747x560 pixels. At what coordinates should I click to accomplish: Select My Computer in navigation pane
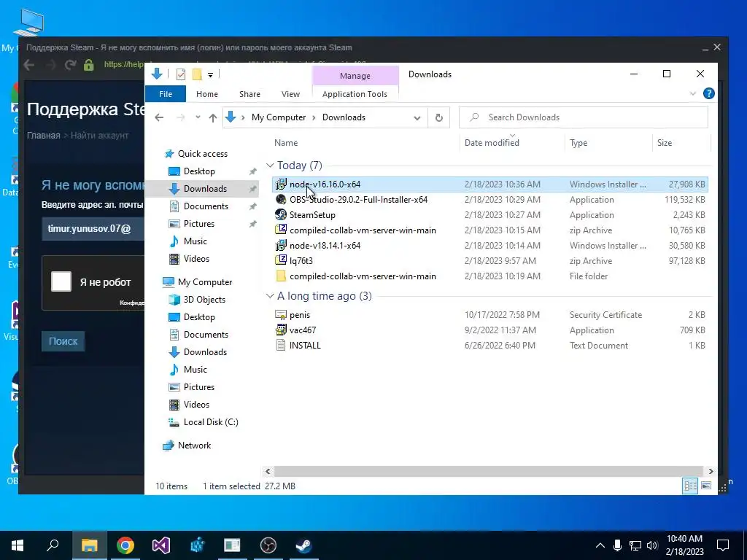point(205,282)
